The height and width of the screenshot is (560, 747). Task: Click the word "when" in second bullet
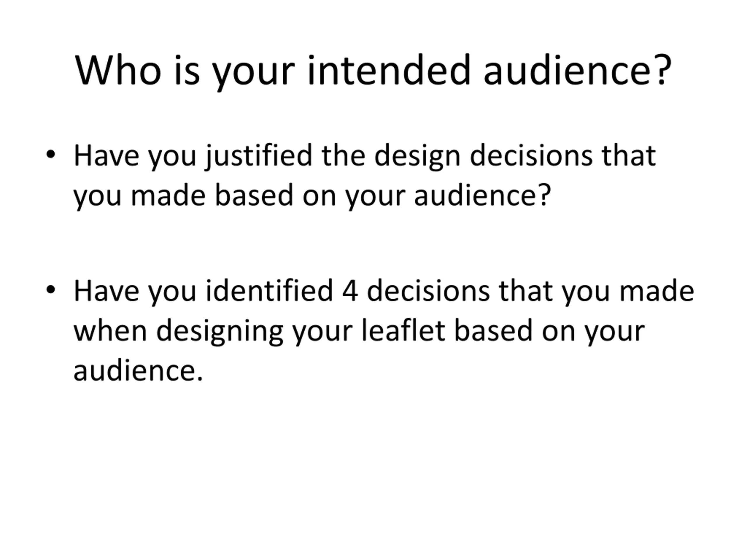(x=110, y=331)
